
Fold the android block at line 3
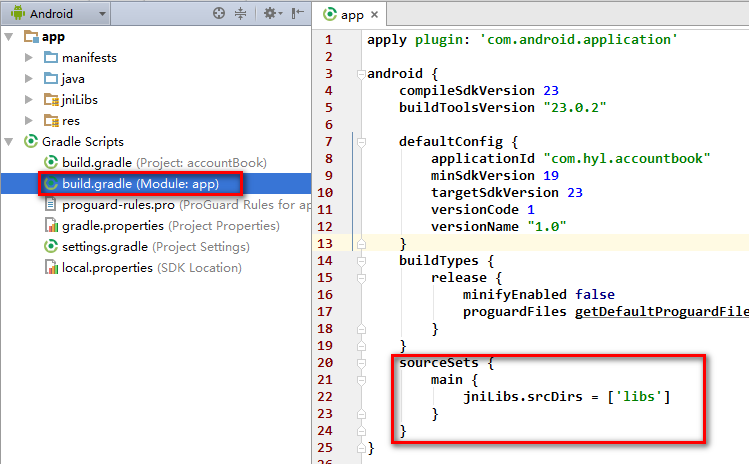pyautogui.click(x=361, y=74)
